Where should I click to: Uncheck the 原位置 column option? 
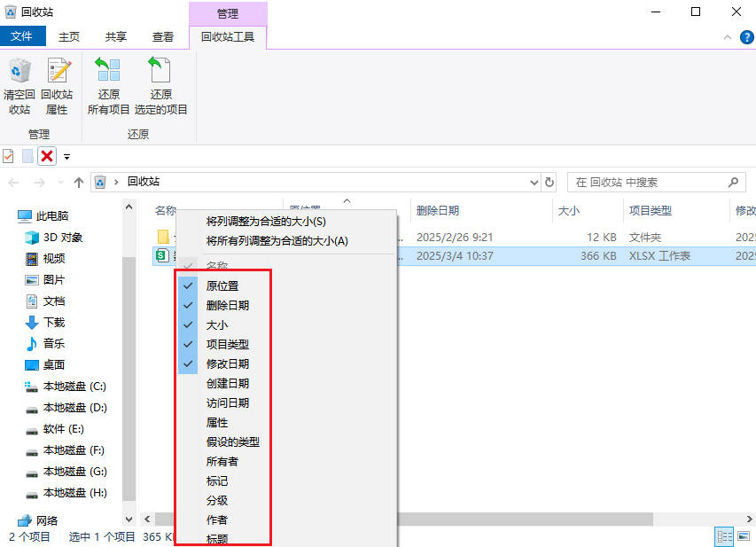[222, 285]
